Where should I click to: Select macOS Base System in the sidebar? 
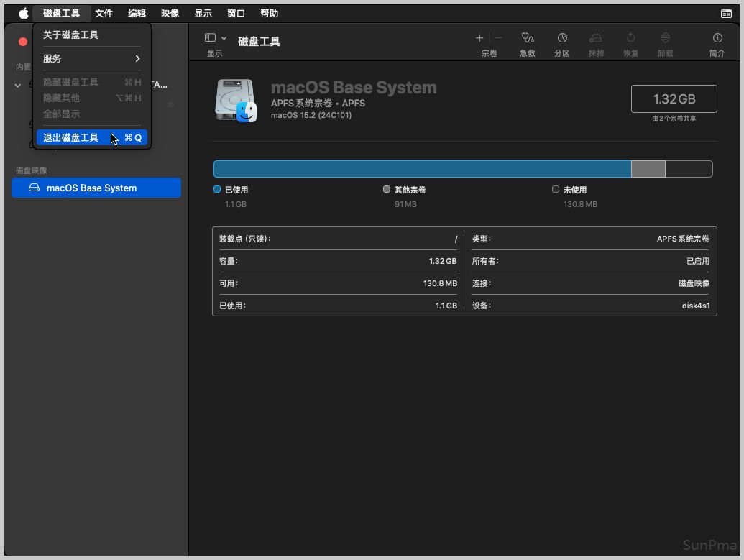[96, 188]
